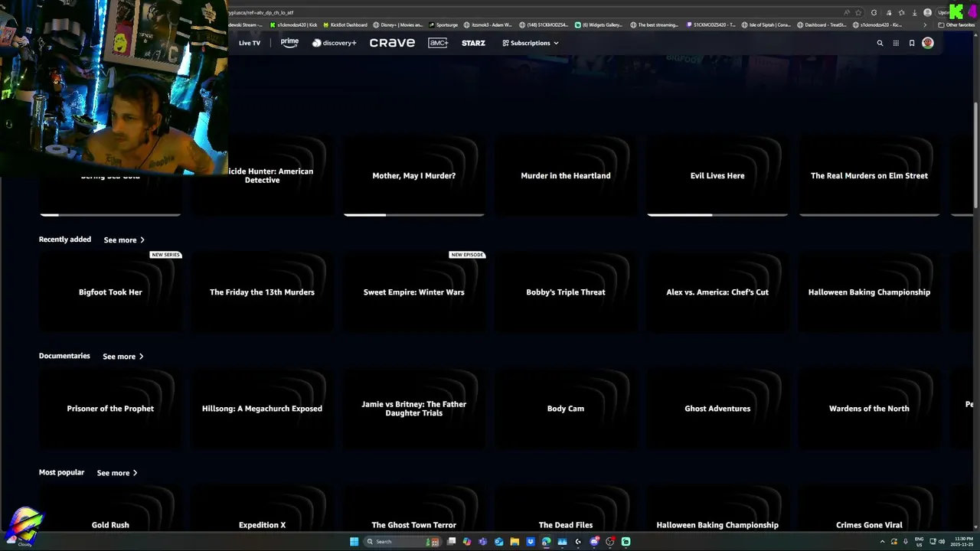Show hidden system tray icons
Screen dimensions: 980x551
pyautogui.click(x=882, y=541)
